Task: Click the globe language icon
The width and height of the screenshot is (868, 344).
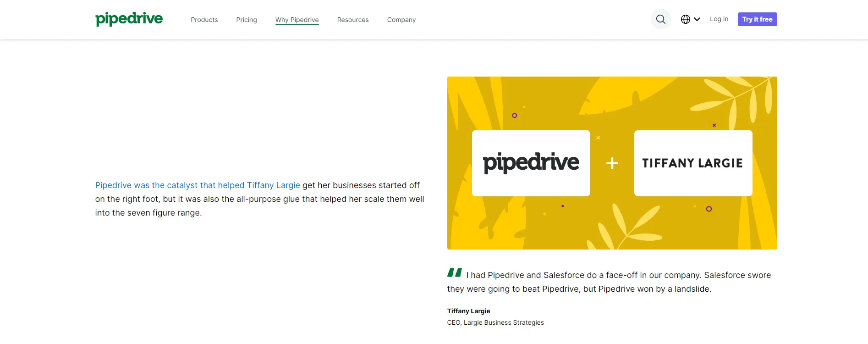Action: coord(685,19)
